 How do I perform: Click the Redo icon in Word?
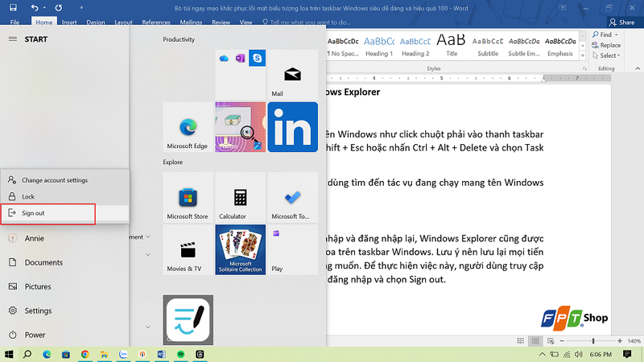click(x=58, y=7)
